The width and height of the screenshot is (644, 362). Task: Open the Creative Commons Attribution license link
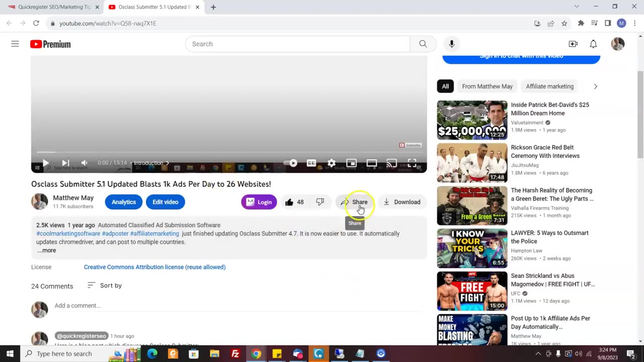click(x=154, y=267)
